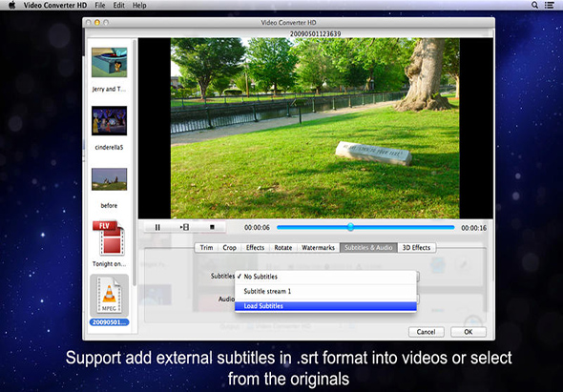This screenshot has height=392, width=563.
Task: Switch to the Rotate tab
Action: pos(283,247)
